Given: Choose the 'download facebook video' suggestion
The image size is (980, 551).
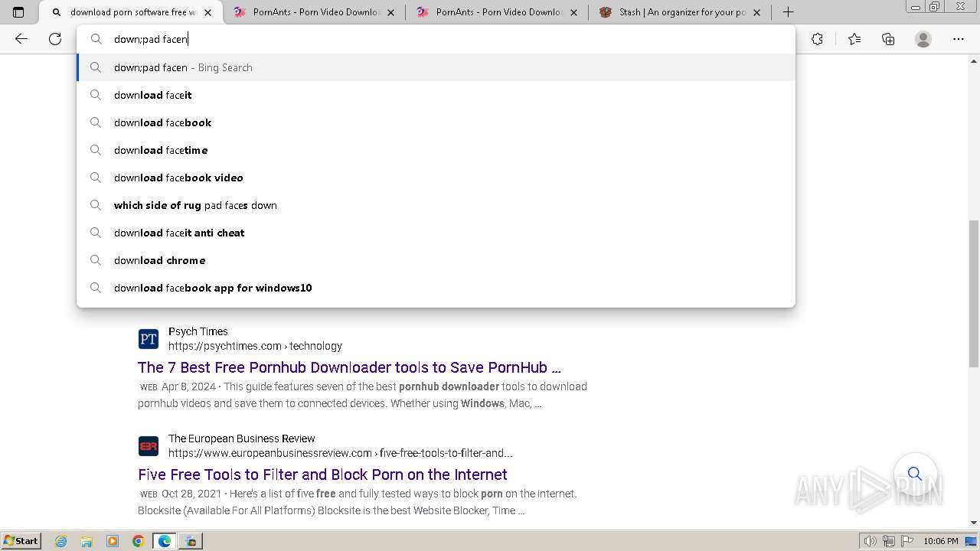Looking at the screenshot, I should 436,178.
